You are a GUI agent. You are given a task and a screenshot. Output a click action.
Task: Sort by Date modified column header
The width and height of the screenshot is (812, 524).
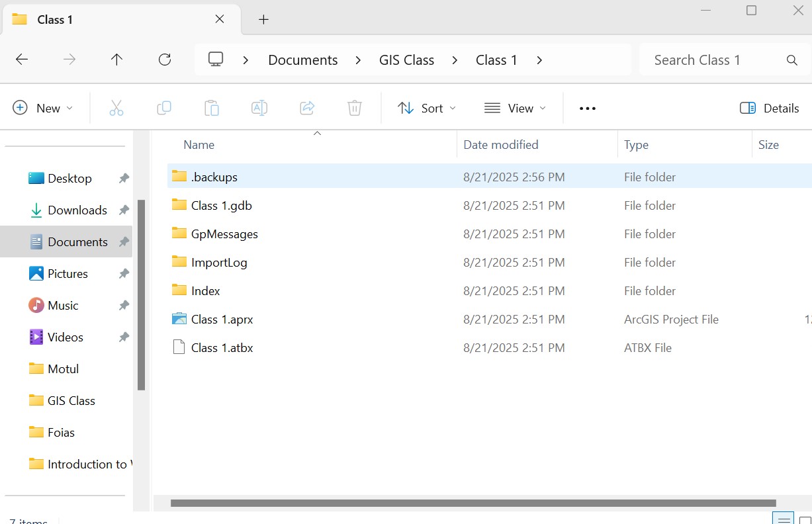pyautogui.click(x=501, y=145)
